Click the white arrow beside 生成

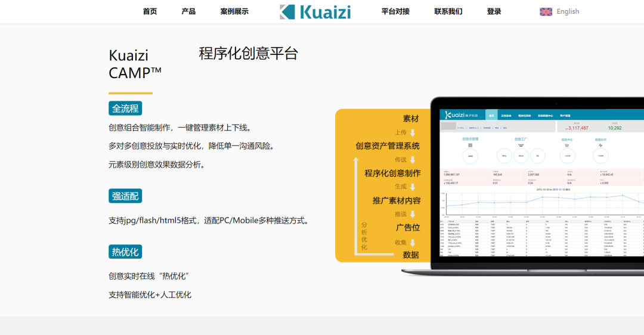[x=412, y=187]
